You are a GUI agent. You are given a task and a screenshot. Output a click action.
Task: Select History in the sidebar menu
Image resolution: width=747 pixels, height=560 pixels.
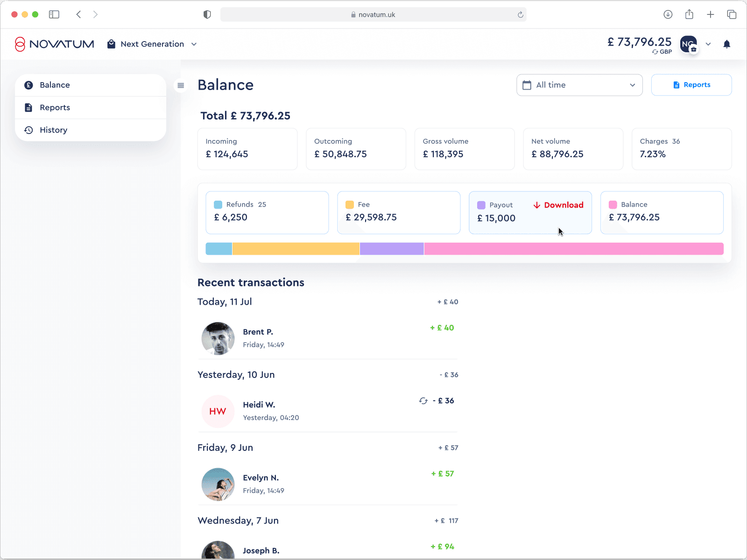91,130
